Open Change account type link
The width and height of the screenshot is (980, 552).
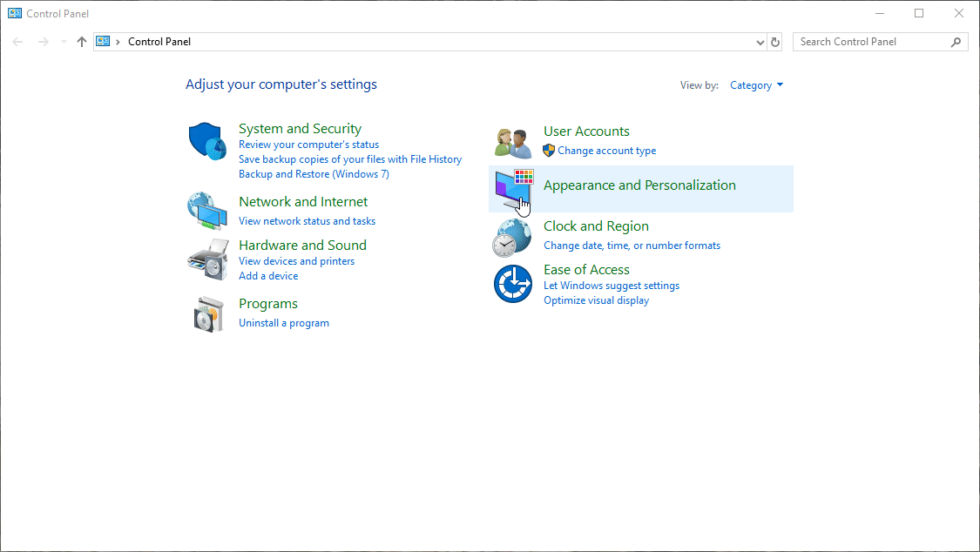[x=606, y=151]
